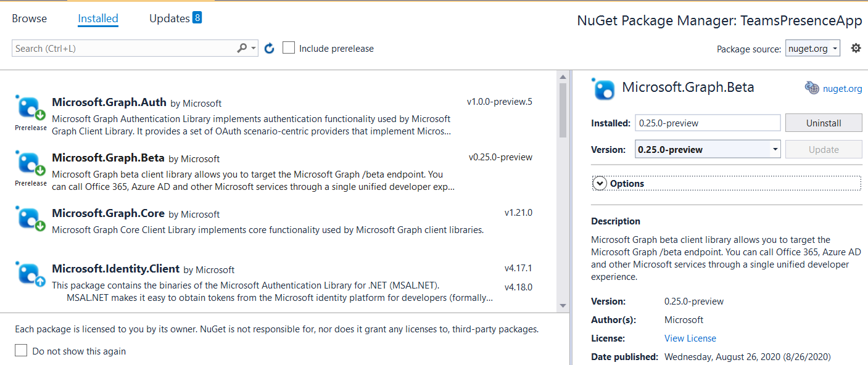Image resolution: width=868 pixels, height=365 pixels.
Task: Click the package list scrollbar thumb
Action: 563,110
